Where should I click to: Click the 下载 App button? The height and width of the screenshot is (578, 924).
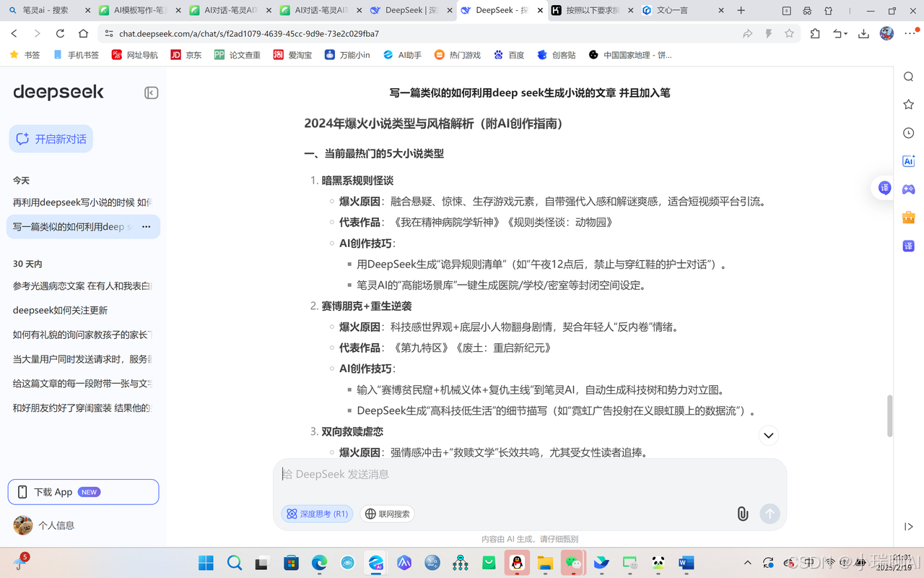point(83,492)
